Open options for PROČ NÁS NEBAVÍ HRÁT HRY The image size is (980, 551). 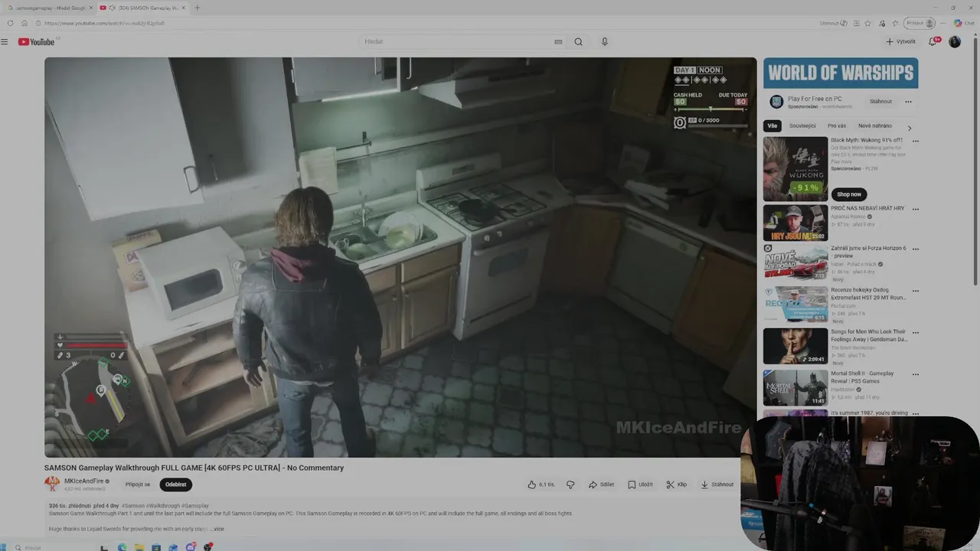pyautogui.click(x=915, y=209)
